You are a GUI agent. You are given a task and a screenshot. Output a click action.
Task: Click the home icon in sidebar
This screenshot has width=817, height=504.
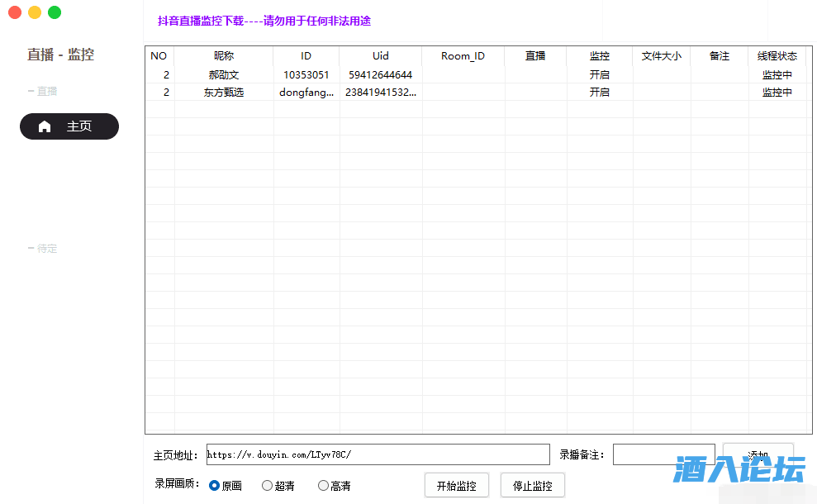coord(45,126)
